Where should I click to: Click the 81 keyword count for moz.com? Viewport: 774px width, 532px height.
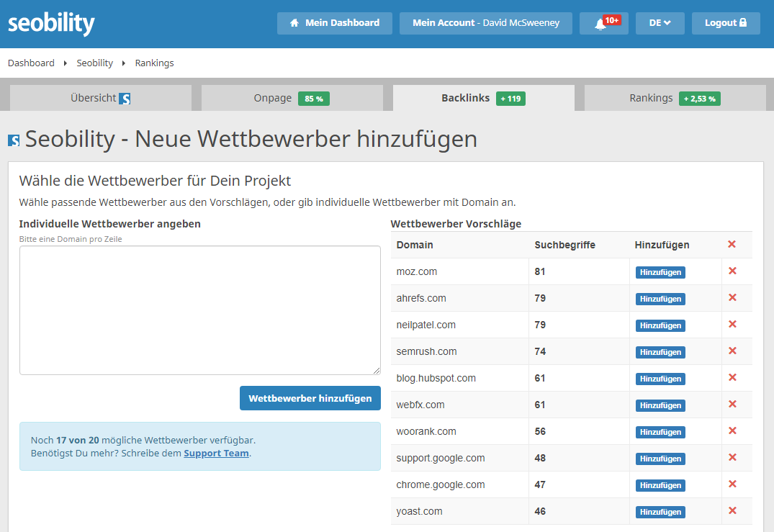tap(540, 271)
